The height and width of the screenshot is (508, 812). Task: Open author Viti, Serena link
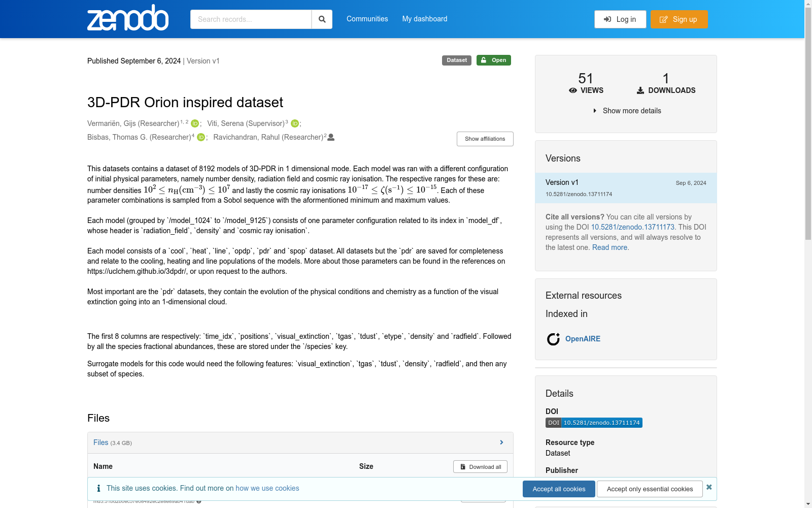point(246,123)
